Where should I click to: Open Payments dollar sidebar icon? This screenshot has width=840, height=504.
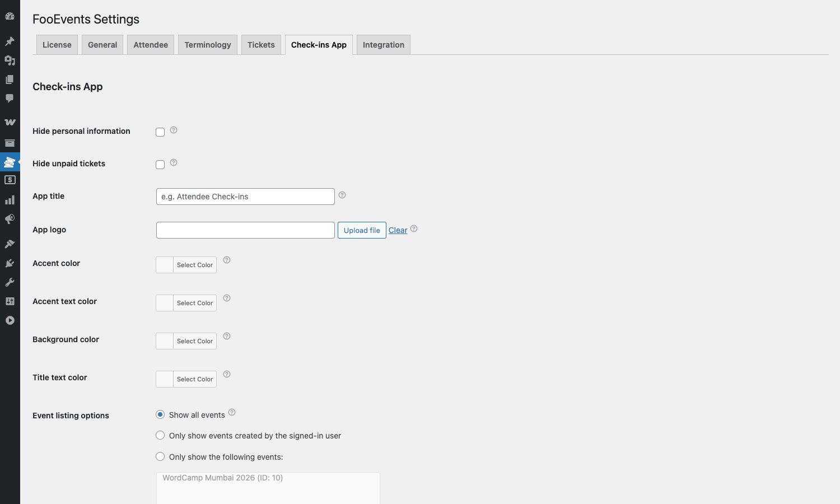tap(10, 180)
